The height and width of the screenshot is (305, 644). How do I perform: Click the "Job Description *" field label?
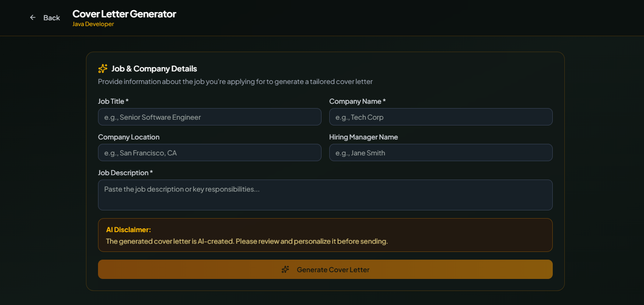[x=125, y=173]
